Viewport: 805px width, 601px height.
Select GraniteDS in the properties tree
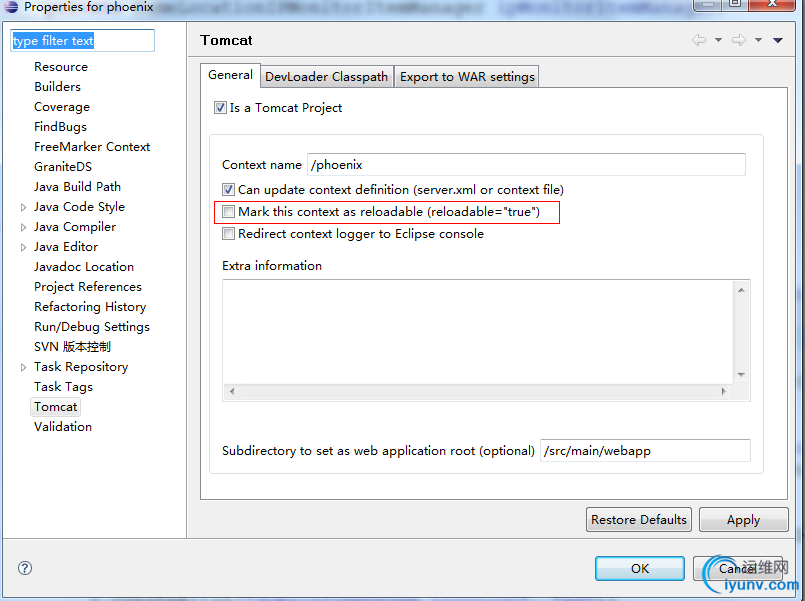63,167
